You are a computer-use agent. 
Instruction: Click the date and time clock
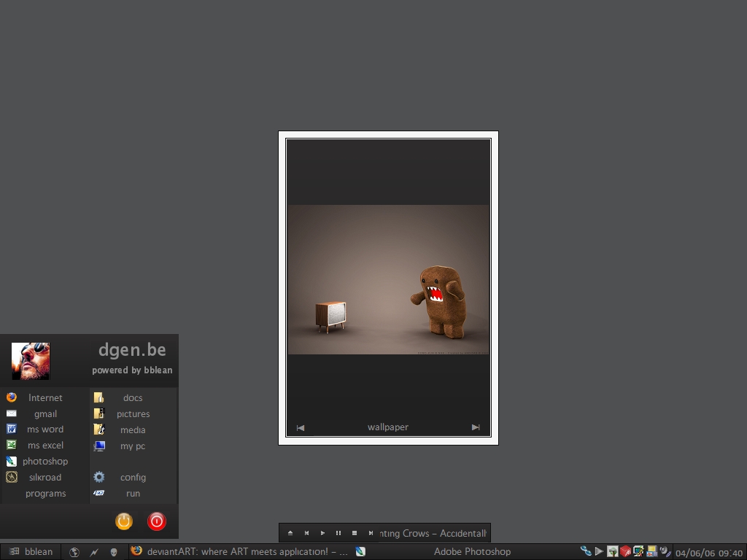(709, 553)
